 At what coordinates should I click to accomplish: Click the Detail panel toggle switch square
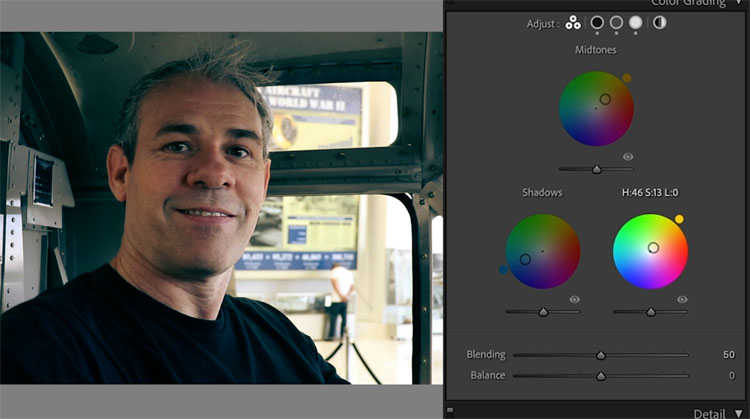point(450,410)
